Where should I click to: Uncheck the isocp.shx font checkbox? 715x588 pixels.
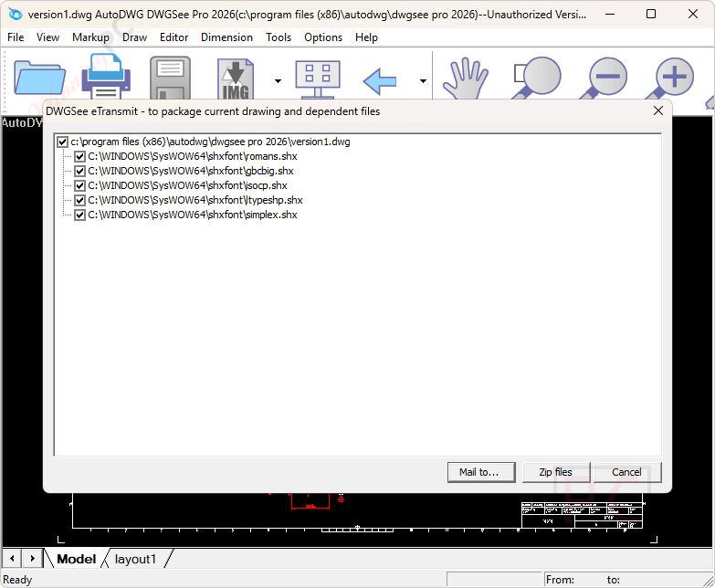[79, 186]
